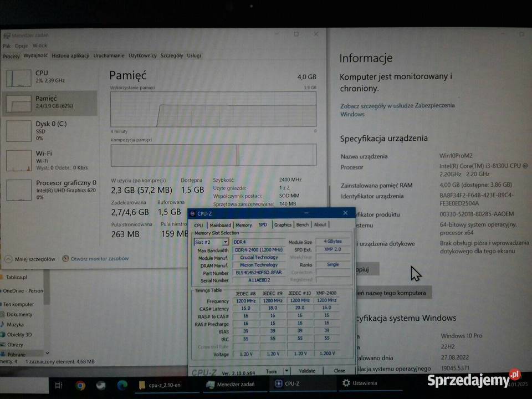
Task: Click the Task View taskbar icon
Action: (59, 385)
